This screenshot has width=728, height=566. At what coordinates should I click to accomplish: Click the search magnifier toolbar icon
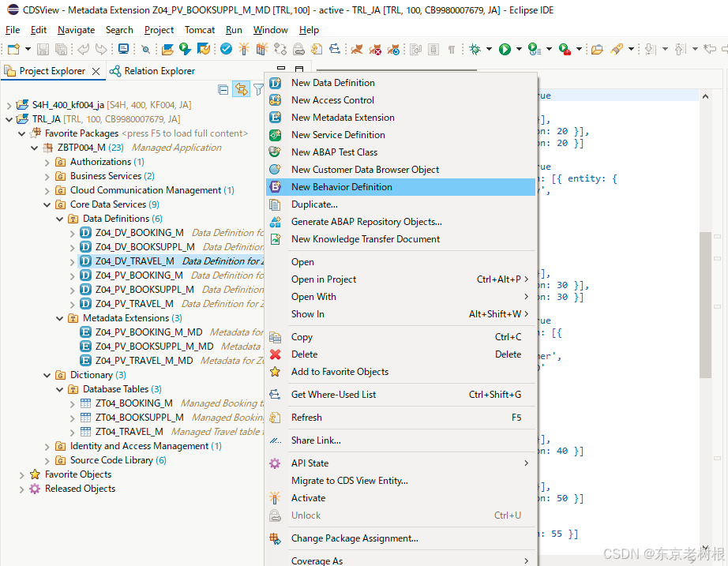click(x=145, y=49)
